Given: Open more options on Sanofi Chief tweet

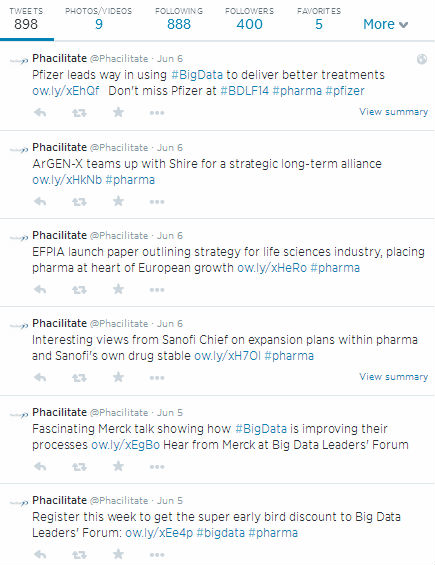Looking at the screenshot, I should tap(157, 378).
